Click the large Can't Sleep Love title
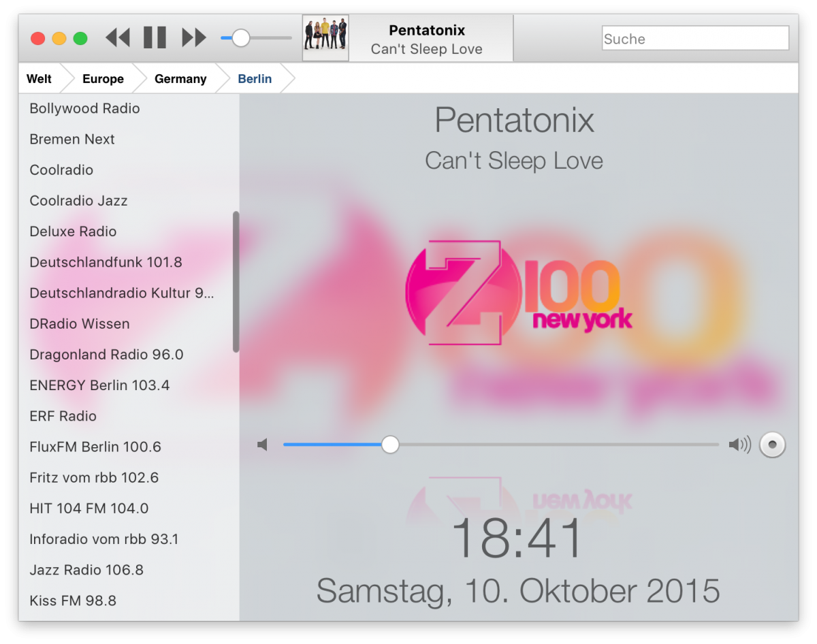The image size is (817, 644). pos(514,161)
